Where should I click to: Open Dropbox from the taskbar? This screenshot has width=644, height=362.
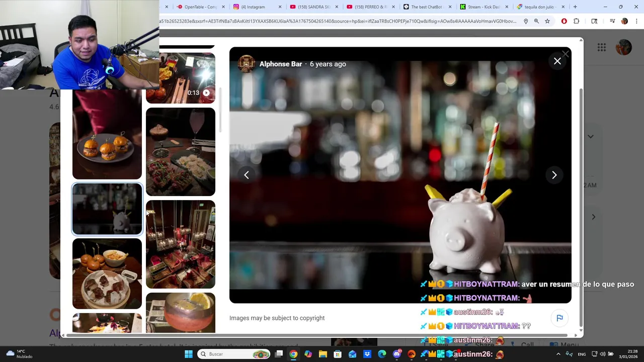367,354
